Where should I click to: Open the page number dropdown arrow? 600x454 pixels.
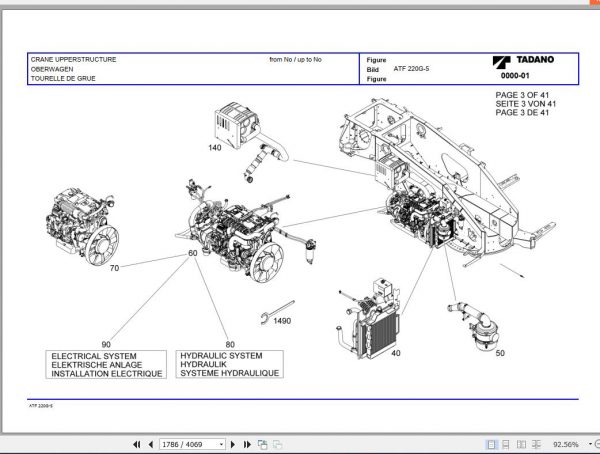coord(222,444)
